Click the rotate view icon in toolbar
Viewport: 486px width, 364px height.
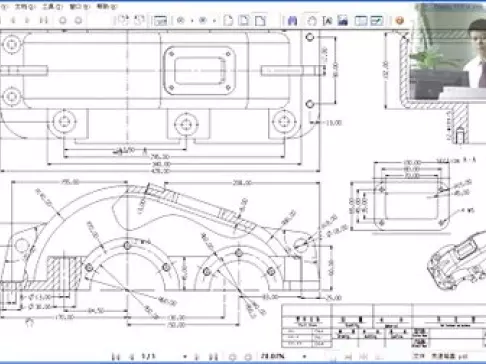click(123, 21)
